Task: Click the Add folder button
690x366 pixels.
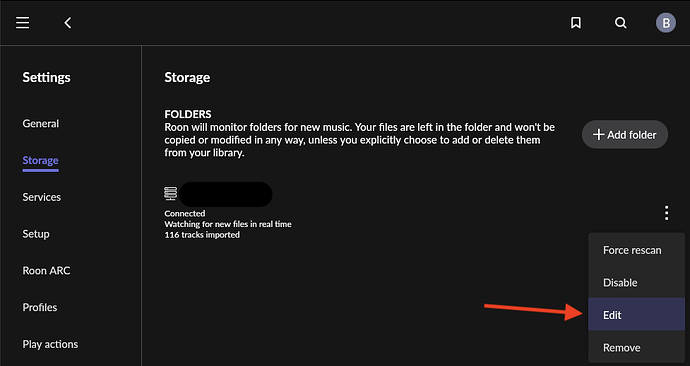Action: (x=625, y=135)
